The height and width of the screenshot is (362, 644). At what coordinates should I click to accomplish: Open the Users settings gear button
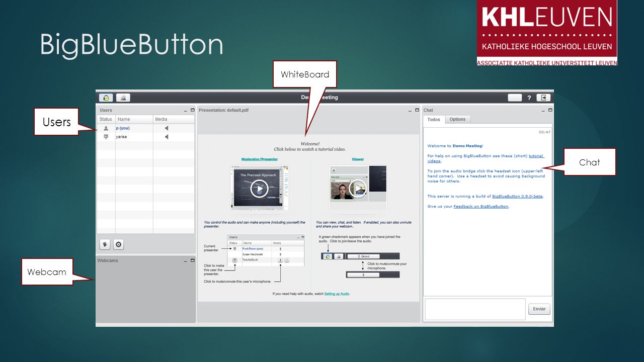[118, 244]
